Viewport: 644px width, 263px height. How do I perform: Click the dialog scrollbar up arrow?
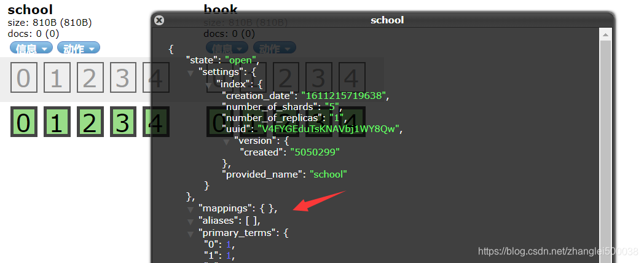[x=605, y=35]
